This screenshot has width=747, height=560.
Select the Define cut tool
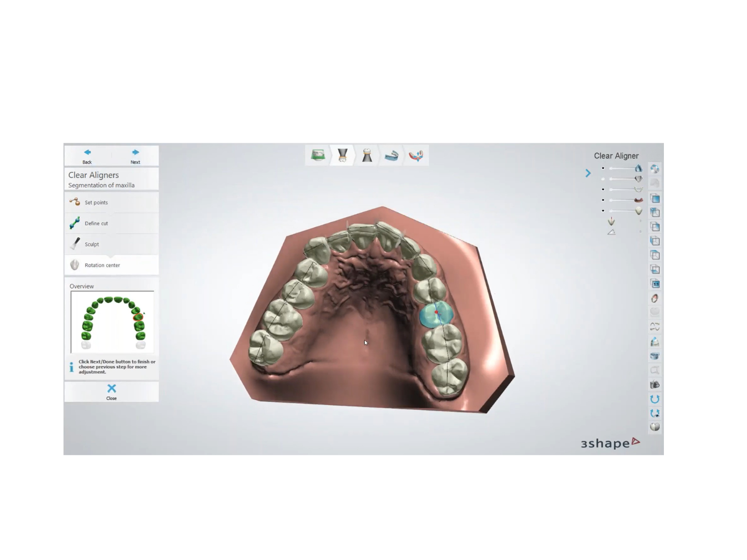96,223
